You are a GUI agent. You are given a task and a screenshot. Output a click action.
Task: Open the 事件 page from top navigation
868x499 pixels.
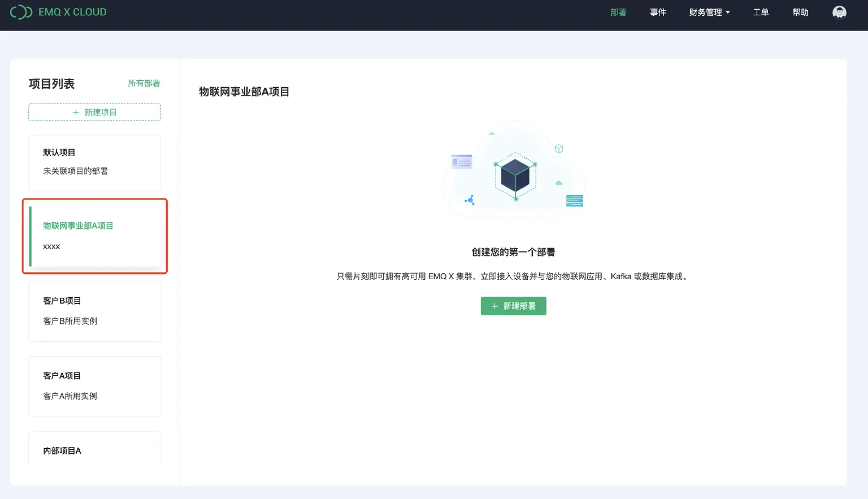click(658, 12)
